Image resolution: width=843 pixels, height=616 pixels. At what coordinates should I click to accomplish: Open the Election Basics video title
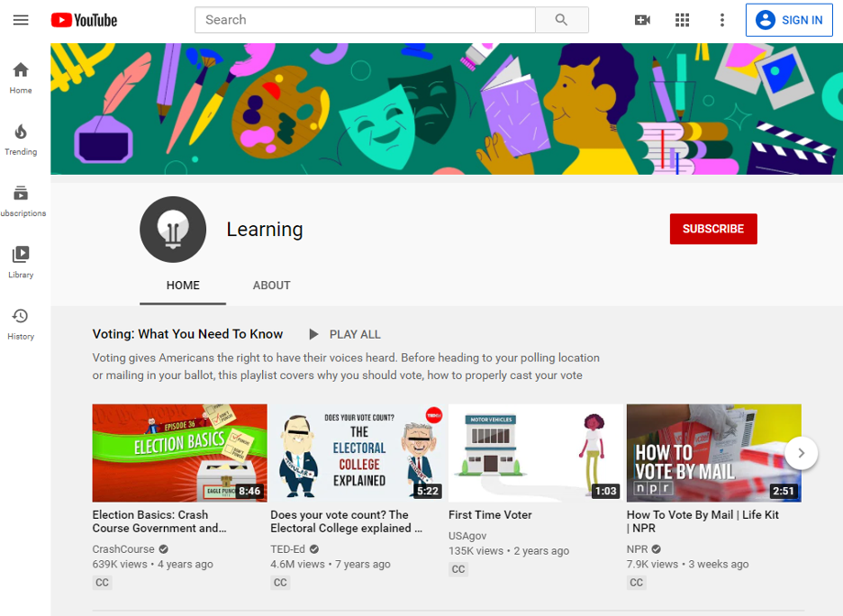click(x=159, y=521)
